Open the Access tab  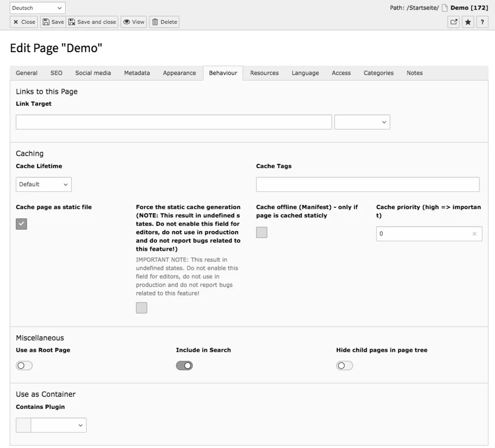341,73
